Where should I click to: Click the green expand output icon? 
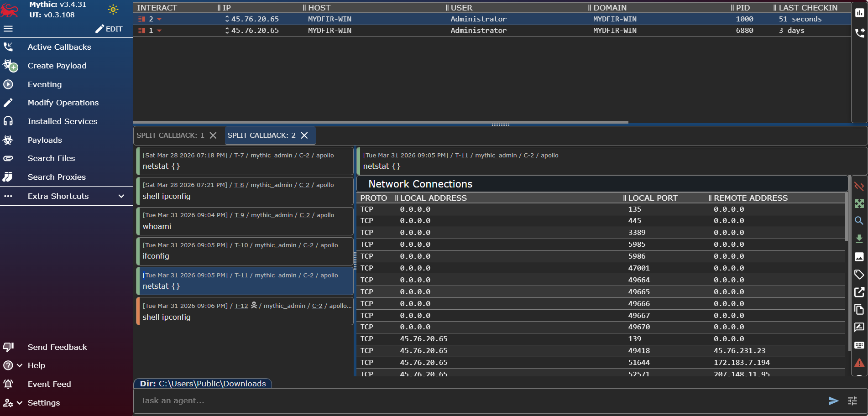[x=859, y=203]
